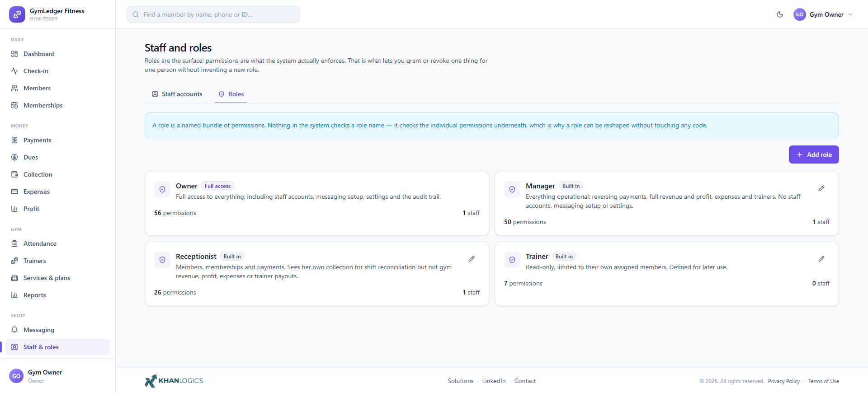Click the '0 staff' count on Trainer

[821, 283]
